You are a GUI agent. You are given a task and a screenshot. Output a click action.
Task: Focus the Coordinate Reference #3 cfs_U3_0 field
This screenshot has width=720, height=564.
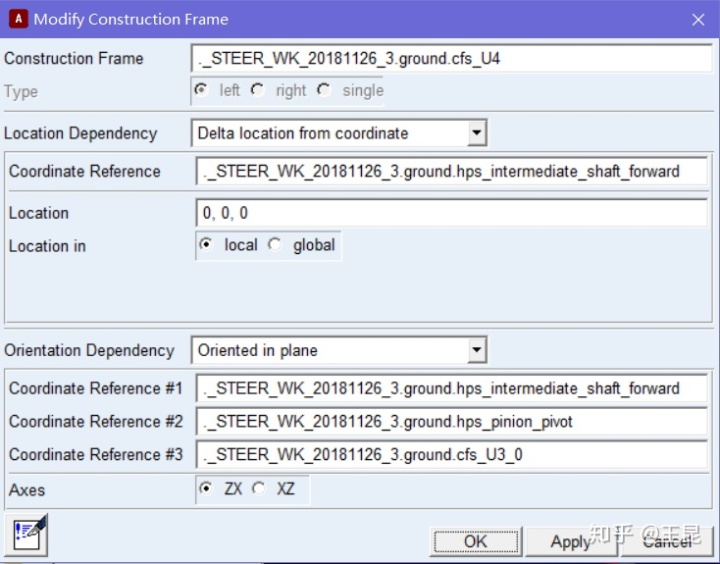(x=451, y=454)
